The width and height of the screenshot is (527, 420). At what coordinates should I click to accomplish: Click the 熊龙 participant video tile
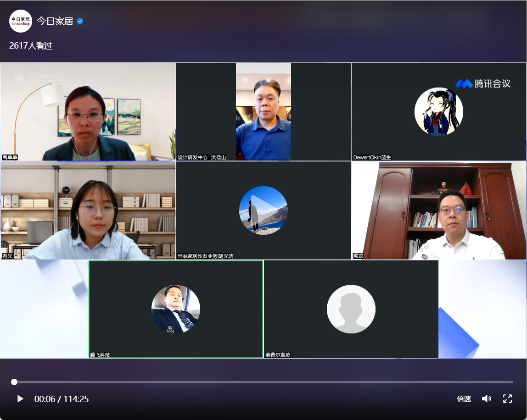pos(438,210)
